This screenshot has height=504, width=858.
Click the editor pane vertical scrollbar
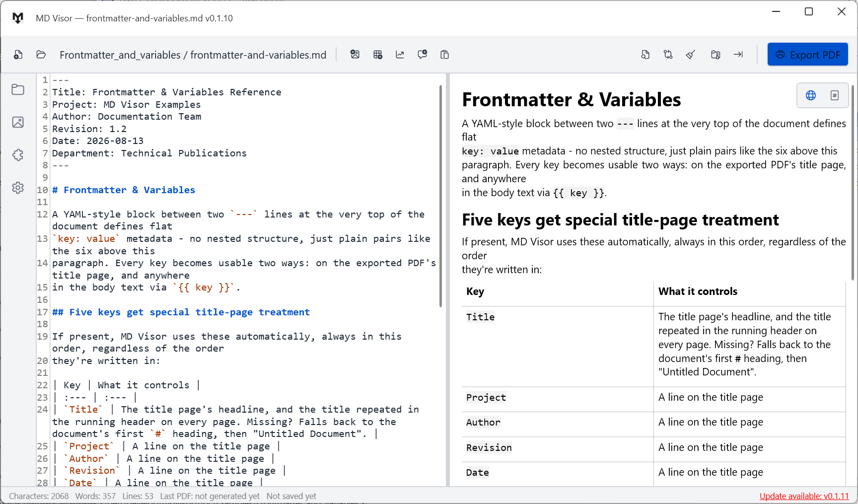click(440, 196)
